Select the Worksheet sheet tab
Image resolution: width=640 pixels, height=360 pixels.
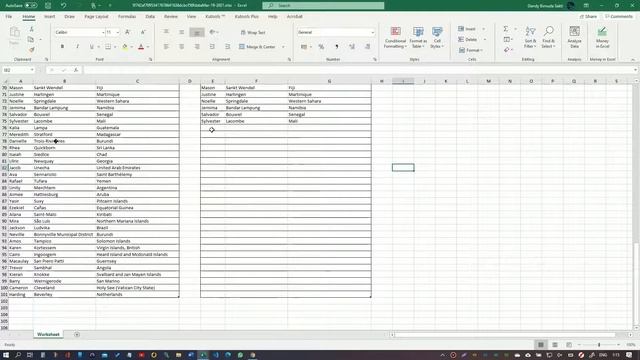pyautogui.click(x=48, y=334)
